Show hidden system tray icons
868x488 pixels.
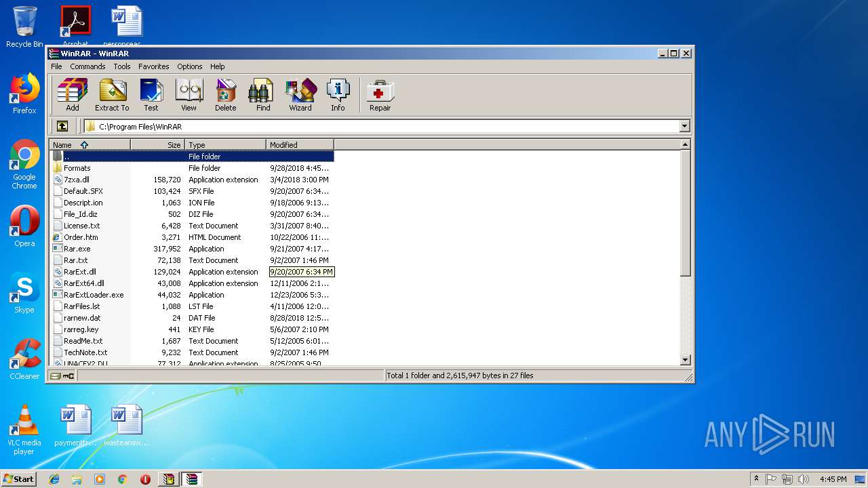pos(756,479)
